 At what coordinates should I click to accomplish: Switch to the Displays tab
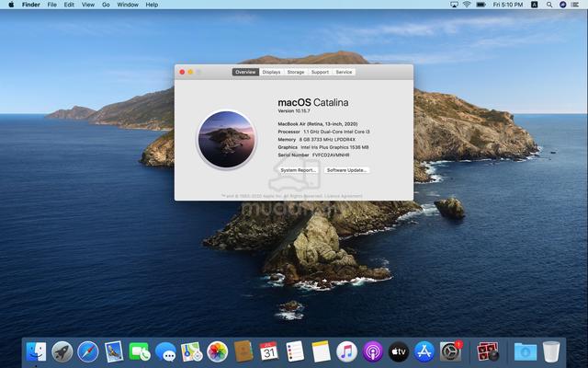click(272, 72)
